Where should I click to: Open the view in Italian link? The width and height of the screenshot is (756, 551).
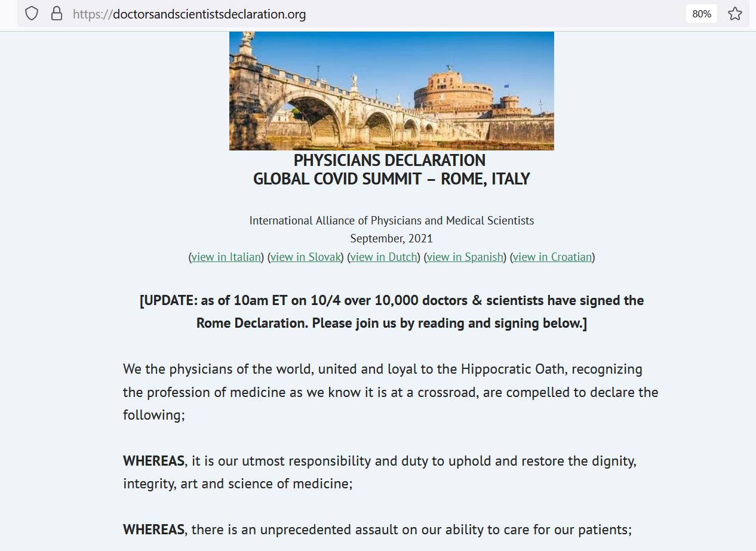click(226, 257)
